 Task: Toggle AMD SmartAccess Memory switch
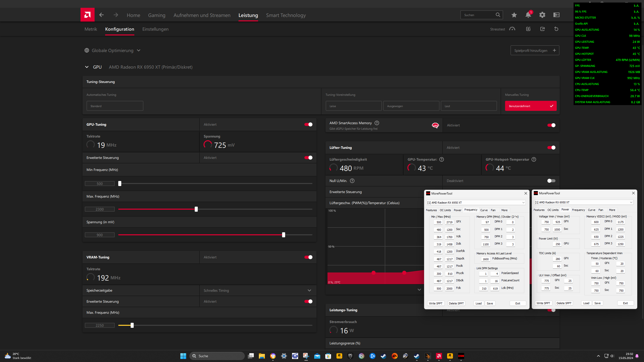551,125
